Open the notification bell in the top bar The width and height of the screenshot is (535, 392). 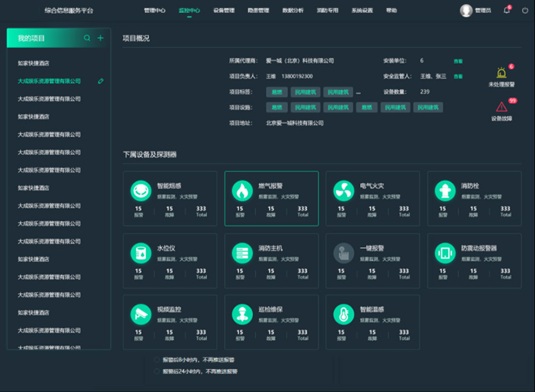(507, 10)
